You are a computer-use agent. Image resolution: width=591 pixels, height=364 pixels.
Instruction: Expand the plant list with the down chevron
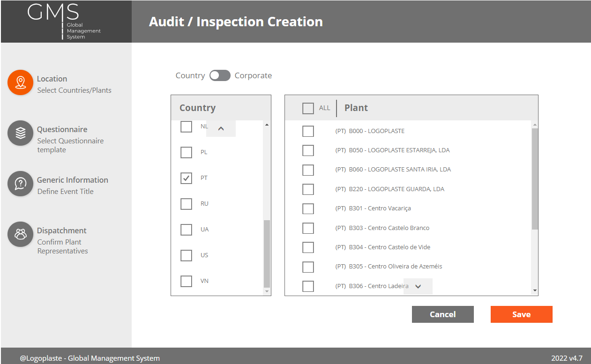pos(417,286)
